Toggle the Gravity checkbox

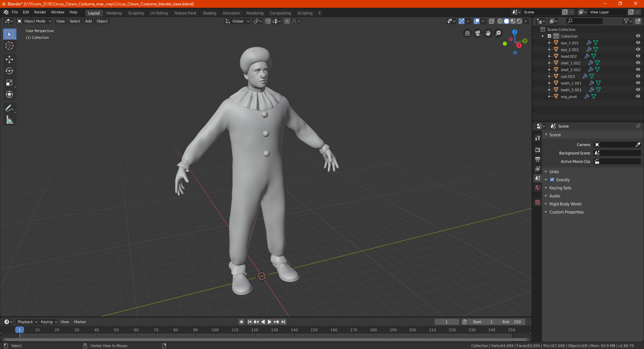tap(552, 180)
